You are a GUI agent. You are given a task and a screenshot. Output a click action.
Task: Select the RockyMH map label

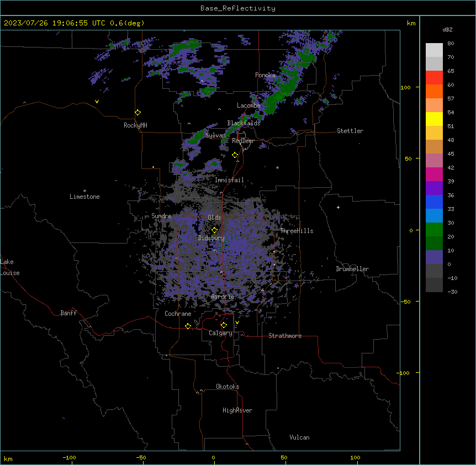135,125
